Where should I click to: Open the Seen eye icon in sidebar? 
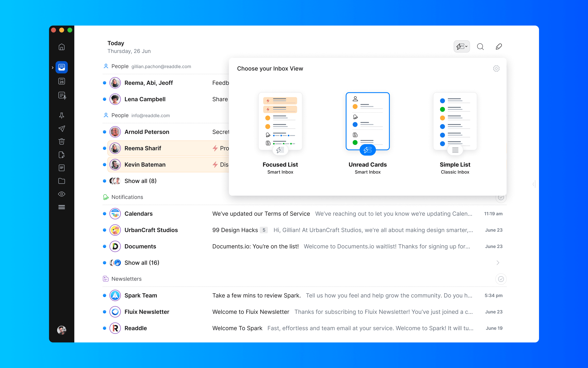click(61, 194)
